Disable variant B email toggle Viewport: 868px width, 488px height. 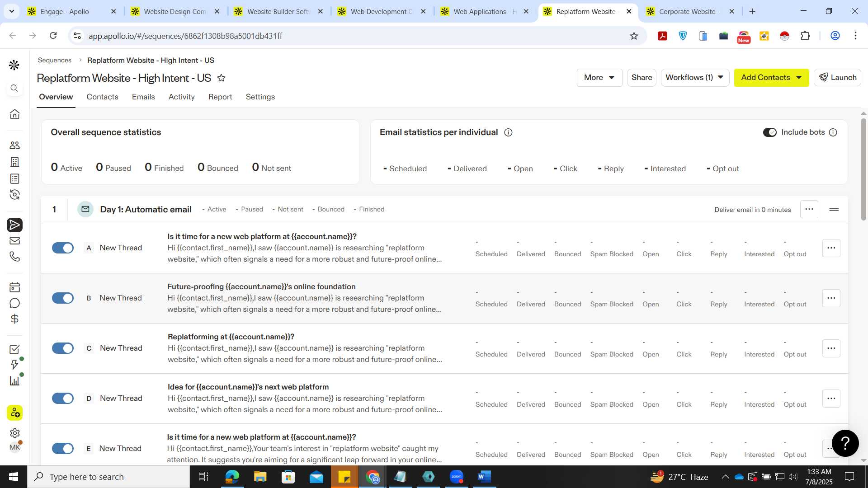coord(63,298)
